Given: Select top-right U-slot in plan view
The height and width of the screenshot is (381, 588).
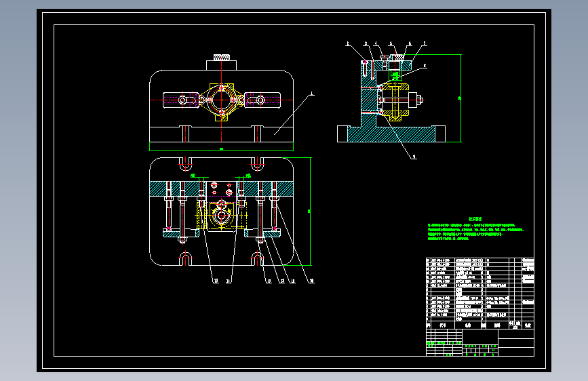Looking at the screenshot, I should pos(257,164).
